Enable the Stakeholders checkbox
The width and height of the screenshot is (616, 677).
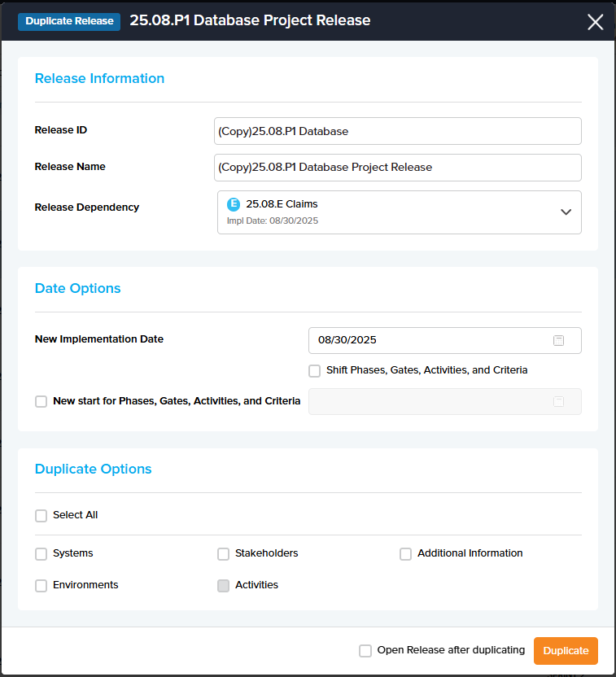(x=224, y=554)
